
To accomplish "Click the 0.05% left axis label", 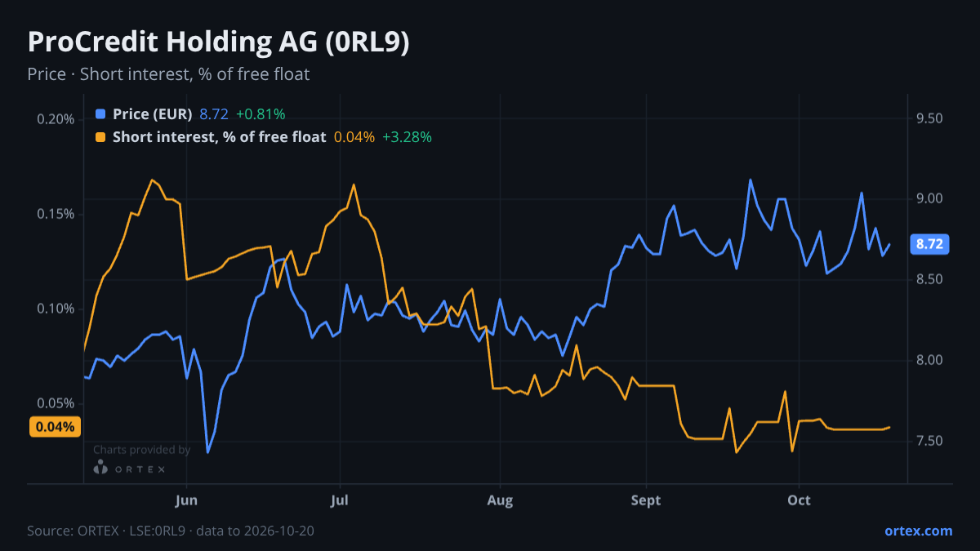I will pos(56,403).
